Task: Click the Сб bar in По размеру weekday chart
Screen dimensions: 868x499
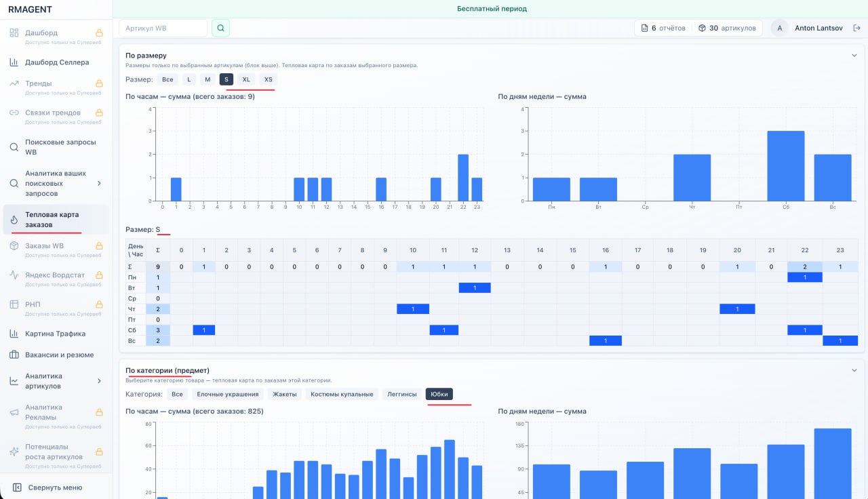Action: point(786,166)
